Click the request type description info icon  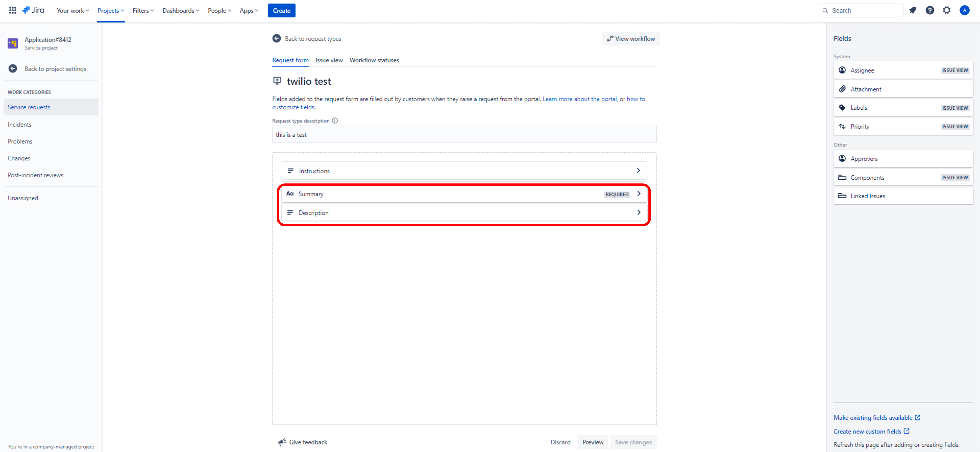click(x=335, y=121)
